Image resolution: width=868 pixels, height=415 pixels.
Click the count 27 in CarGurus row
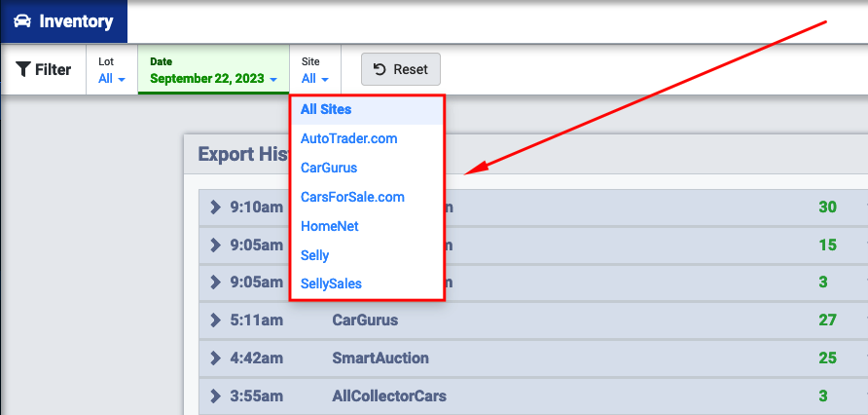(827, 321)
